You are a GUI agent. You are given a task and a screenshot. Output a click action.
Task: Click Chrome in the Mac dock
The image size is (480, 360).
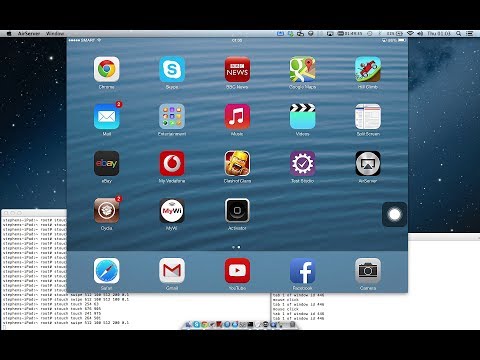pos(204,324)
